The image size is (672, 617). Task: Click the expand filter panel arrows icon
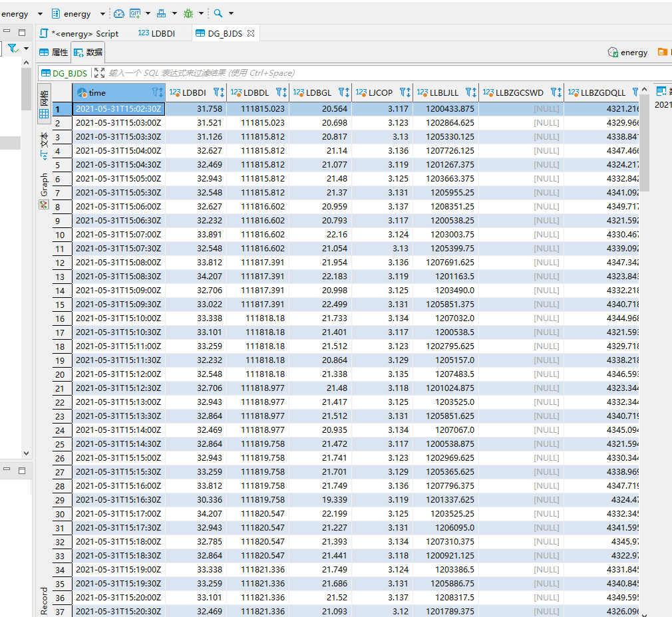tap(99, 72)
